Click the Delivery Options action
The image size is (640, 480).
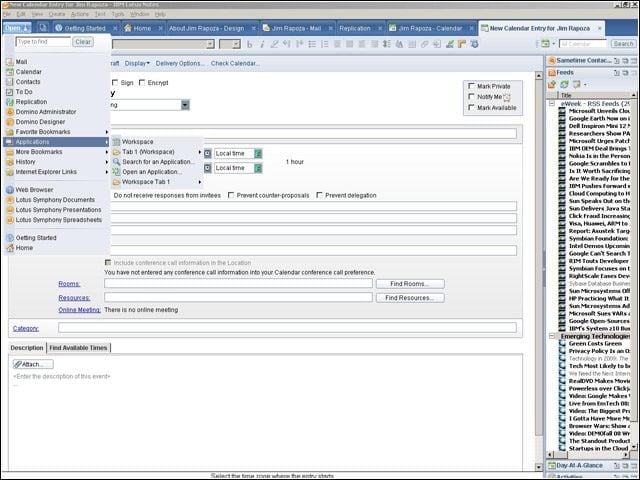[x=180, y=63]
